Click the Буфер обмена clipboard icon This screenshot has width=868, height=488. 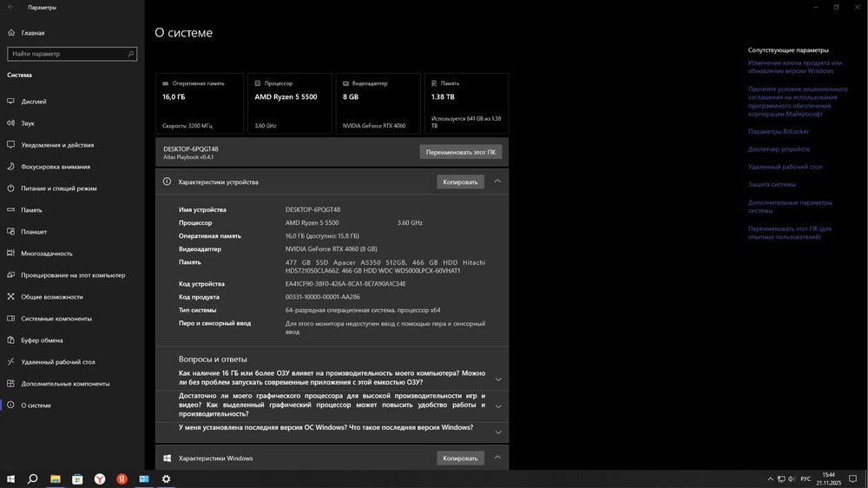click(10, 340)
